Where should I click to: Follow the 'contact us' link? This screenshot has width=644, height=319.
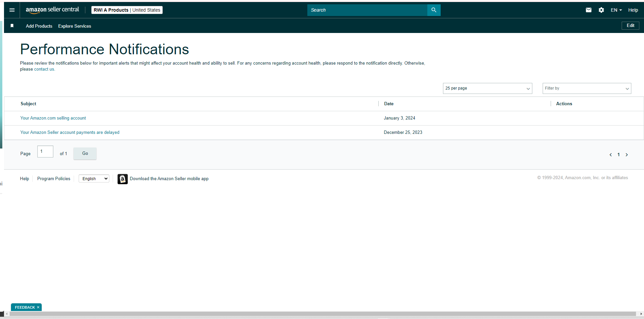tap(44, 69)
